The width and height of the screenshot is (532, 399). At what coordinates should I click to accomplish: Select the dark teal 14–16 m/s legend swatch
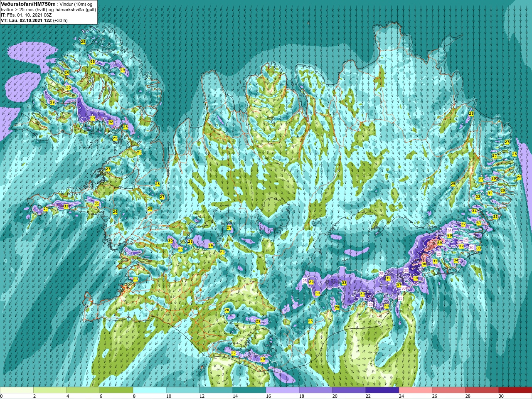(249, 390)
